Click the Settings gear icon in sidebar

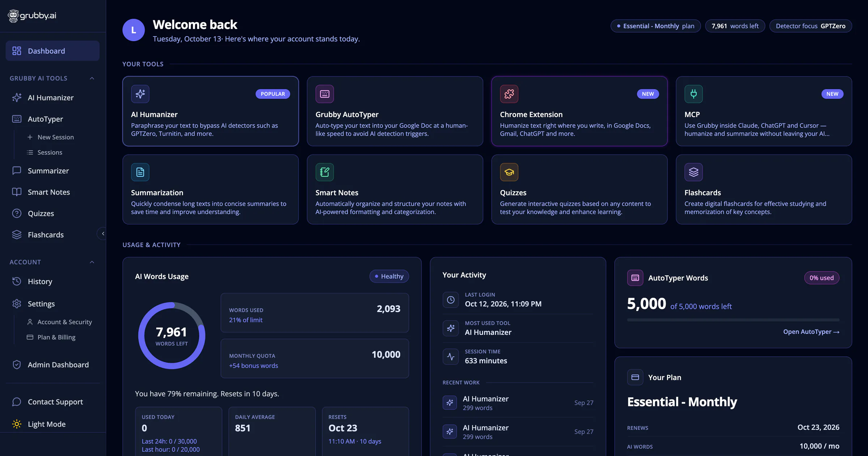click(17, 304)
